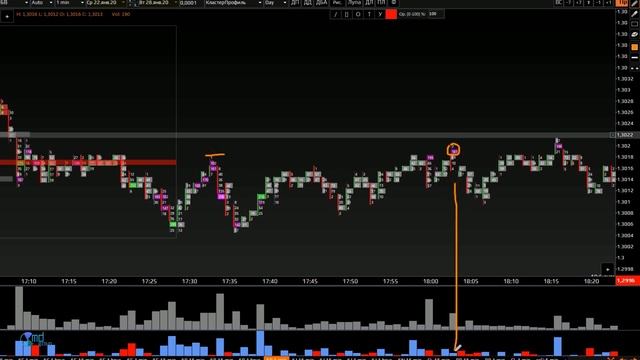Open the orange color swatch in right panel

pos(634,47)
